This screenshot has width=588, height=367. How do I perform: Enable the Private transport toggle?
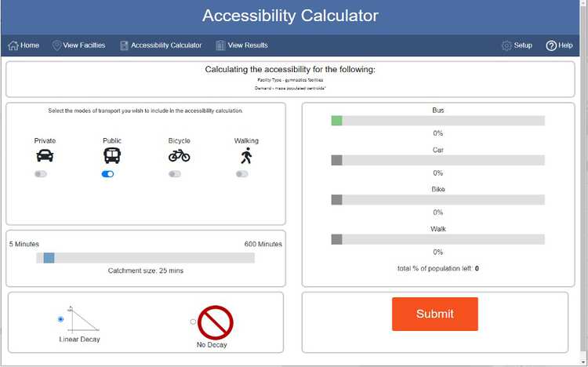point(41,174)
